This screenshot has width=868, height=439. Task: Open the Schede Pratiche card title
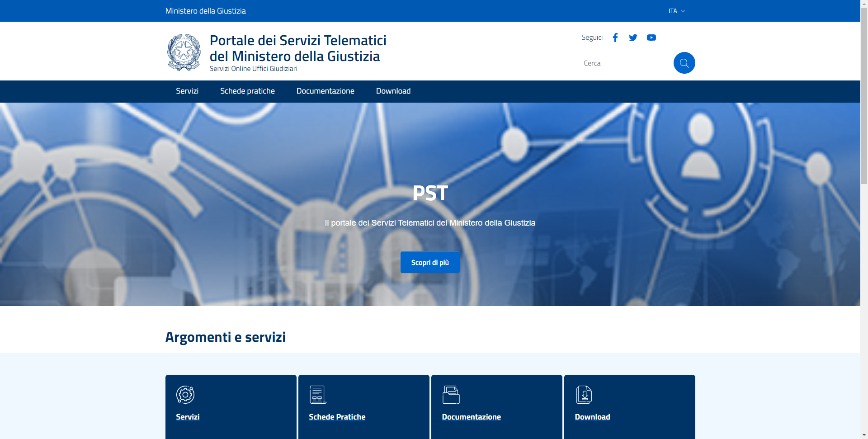[337, 417]
